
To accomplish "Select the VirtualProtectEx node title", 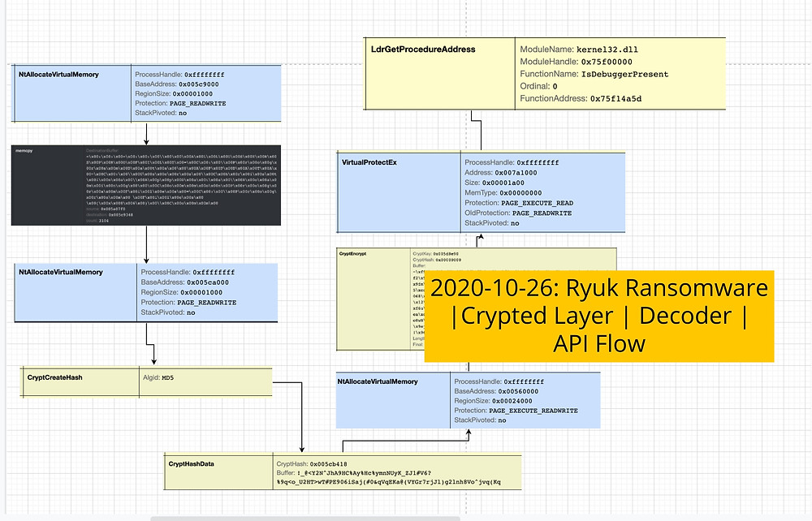I will [369, 162].
